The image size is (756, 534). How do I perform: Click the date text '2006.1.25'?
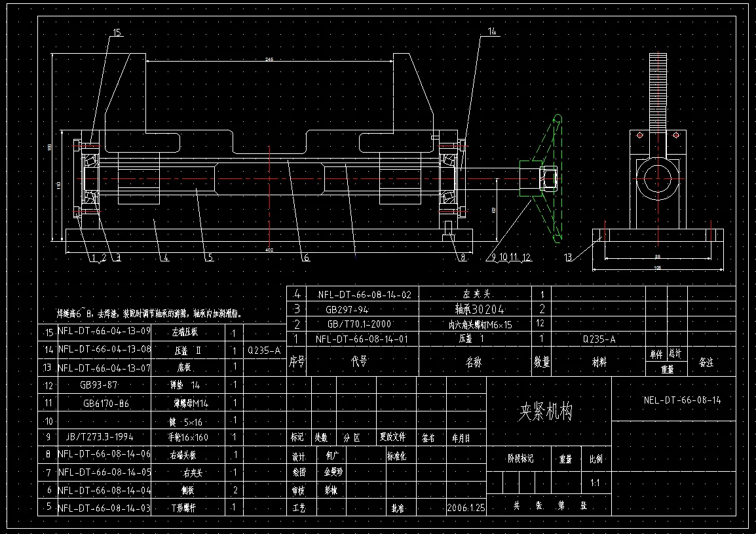tap(466, 508)
